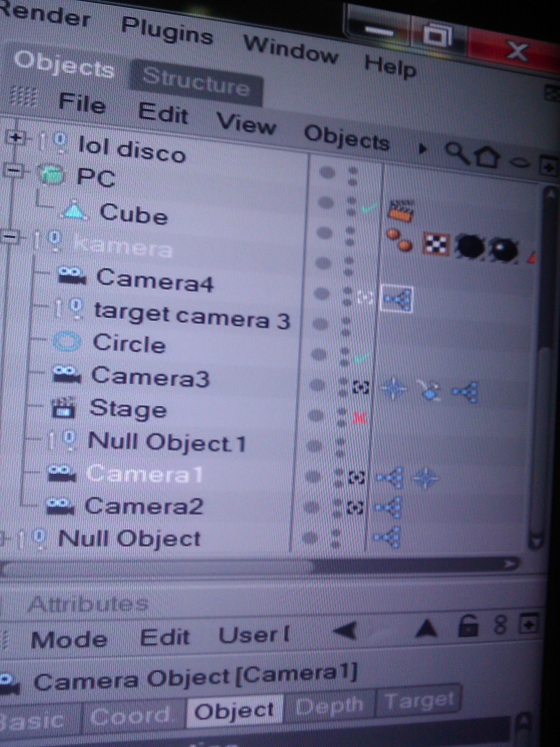Select the orange spheres tag on Cube row

tap(399, 240)
